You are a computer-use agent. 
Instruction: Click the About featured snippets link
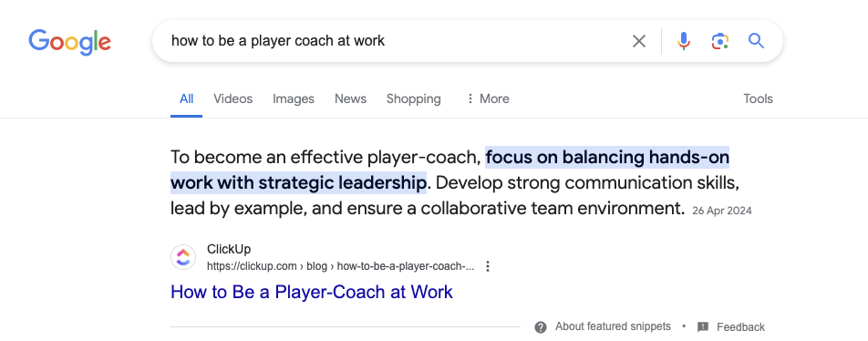(613, 326)
